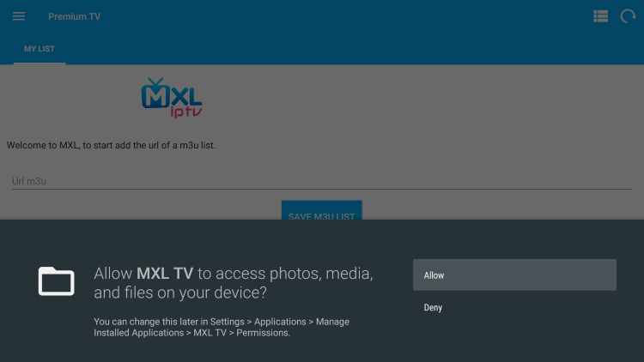Click the Premium TV title
This screenshot has height=362, width=644.
pos(75,16)
